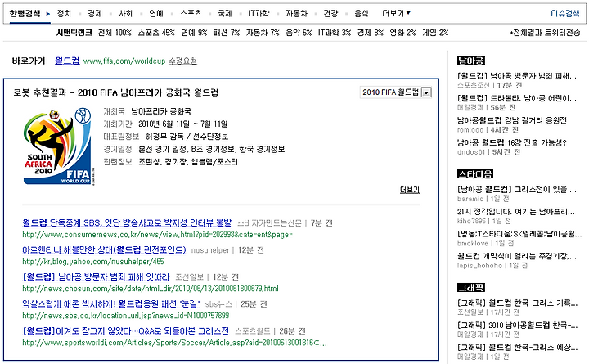Filter semantic link by 패션 7%
The image size is (589, 364).
point(227,33)
